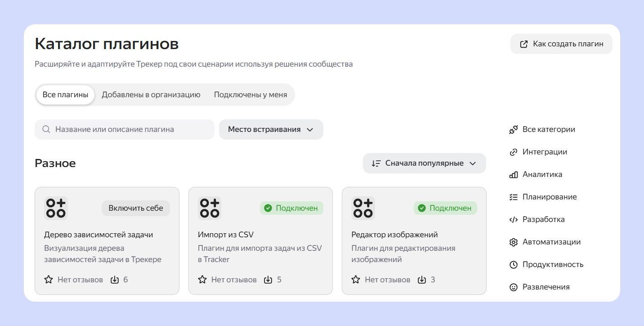Viewport: 644px width, 326px height.
Task: Choose the Интеграции category
Action: [x=538, y=152]
